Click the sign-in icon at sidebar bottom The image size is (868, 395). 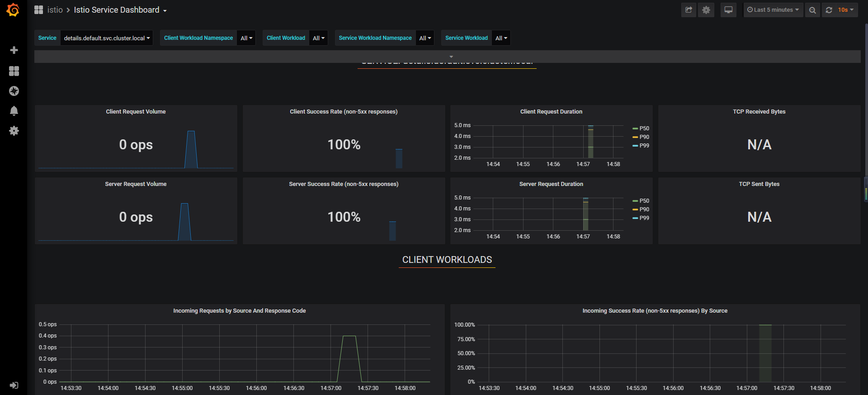(14, 385)
